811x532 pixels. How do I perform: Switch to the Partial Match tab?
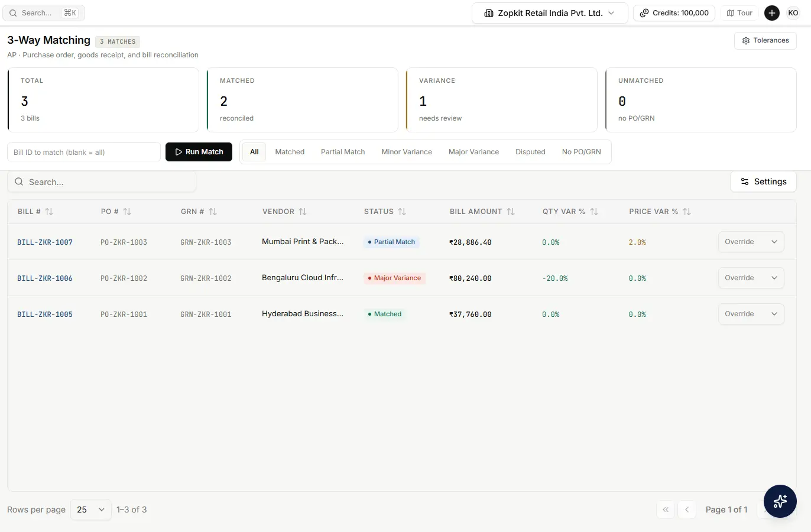343,152
